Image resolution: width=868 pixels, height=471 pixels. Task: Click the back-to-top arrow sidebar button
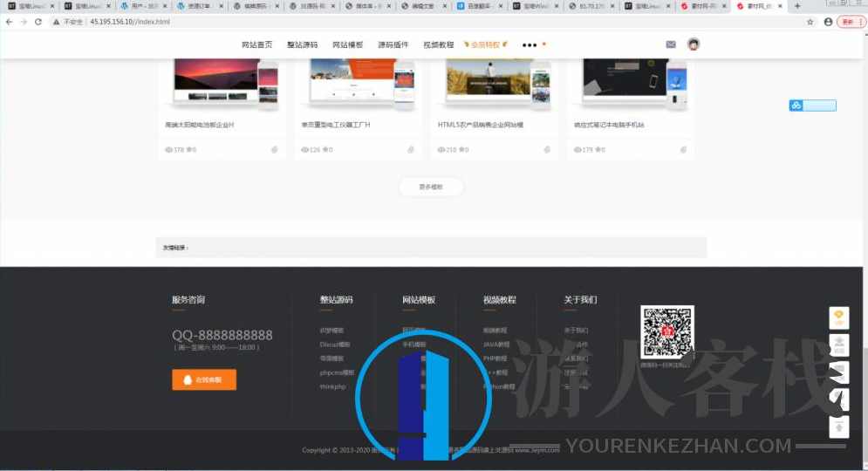838,427
